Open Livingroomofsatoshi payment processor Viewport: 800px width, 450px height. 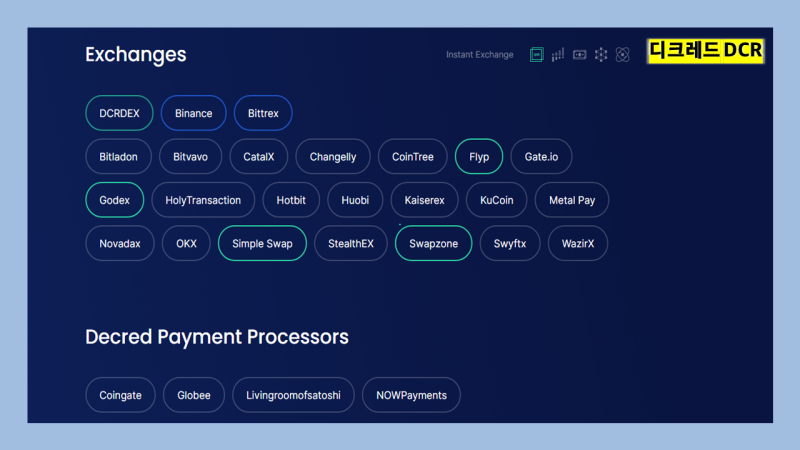(x=293, y=395)
